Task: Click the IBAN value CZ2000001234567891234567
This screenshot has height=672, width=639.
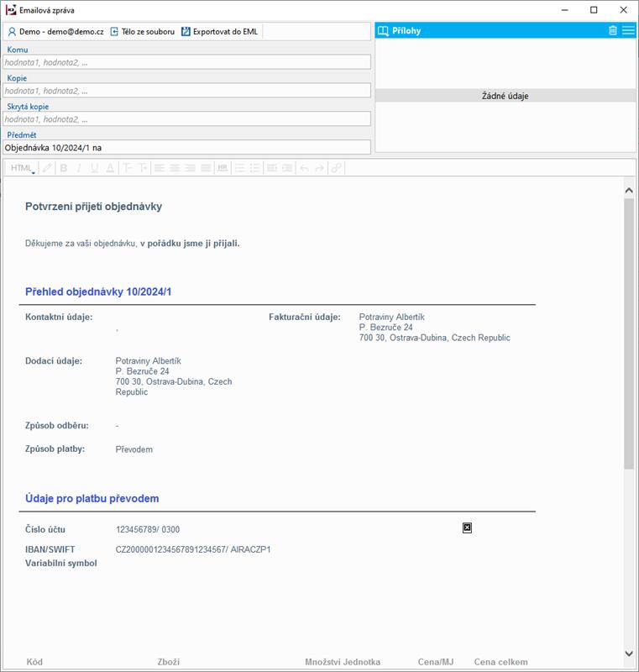Action: coord(171,549)
